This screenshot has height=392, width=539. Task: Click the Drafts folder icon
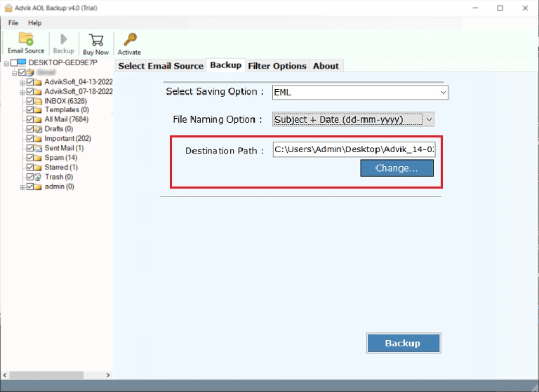pyautogui.click(x=38, y=129)
